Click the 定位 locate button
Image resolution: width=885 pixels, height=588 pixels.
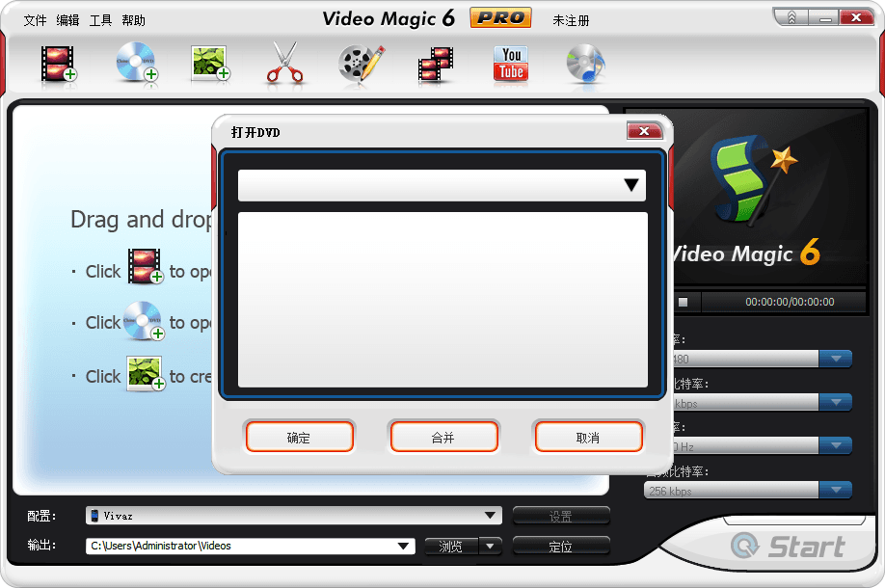tap(561, 546)
